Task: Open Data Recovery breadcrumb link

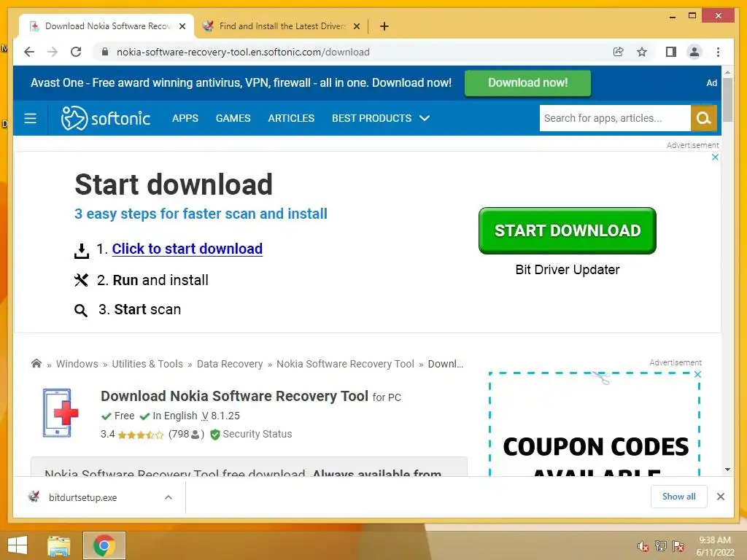Action: pos(230,364)
